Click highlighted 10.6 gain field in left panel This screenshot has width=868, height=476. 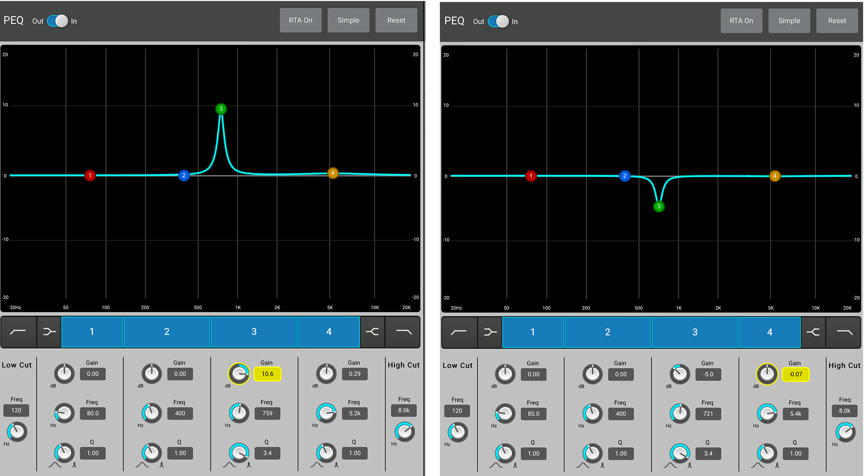coord(268,374)
